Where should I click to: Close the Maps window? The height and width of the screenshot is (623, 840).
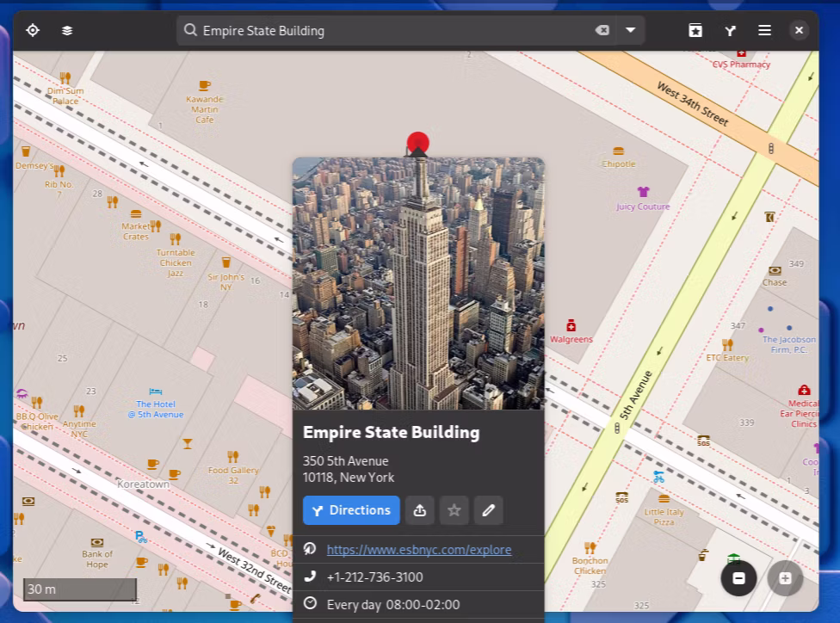tap(799, 30)
